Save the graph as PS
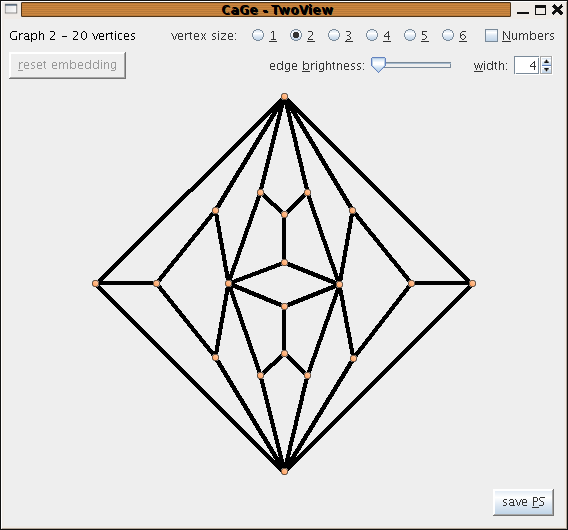This screenshot has height=530, width=568. pos(523,502)
